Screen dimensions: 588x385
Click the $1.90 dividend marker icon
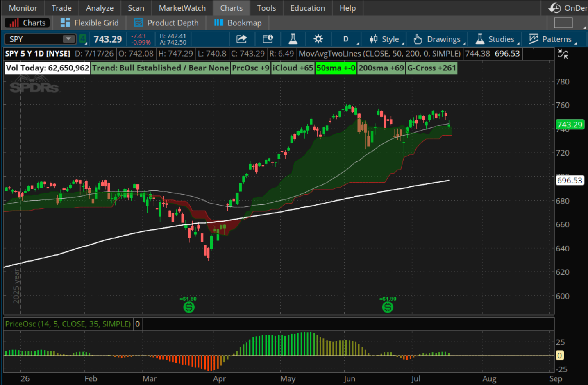coord(388,307)
